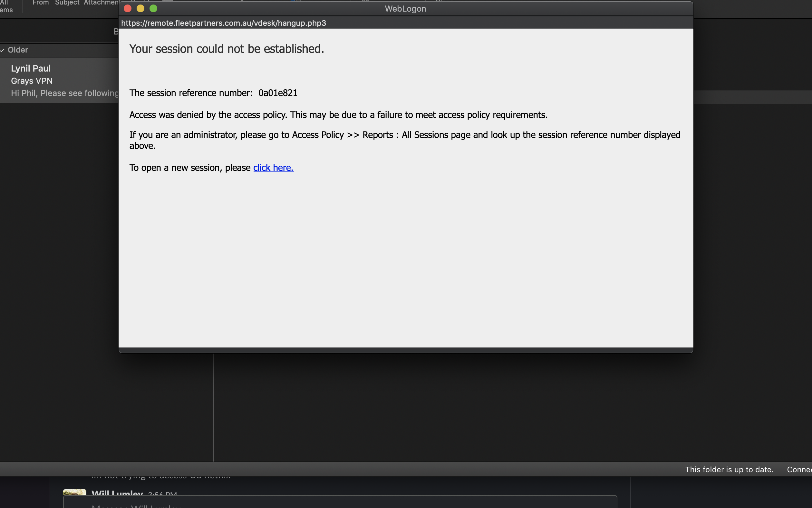Click the Will Lumley sender name
Image resolution: width=812 pixels, height=508 pixels.
point(117,493)
